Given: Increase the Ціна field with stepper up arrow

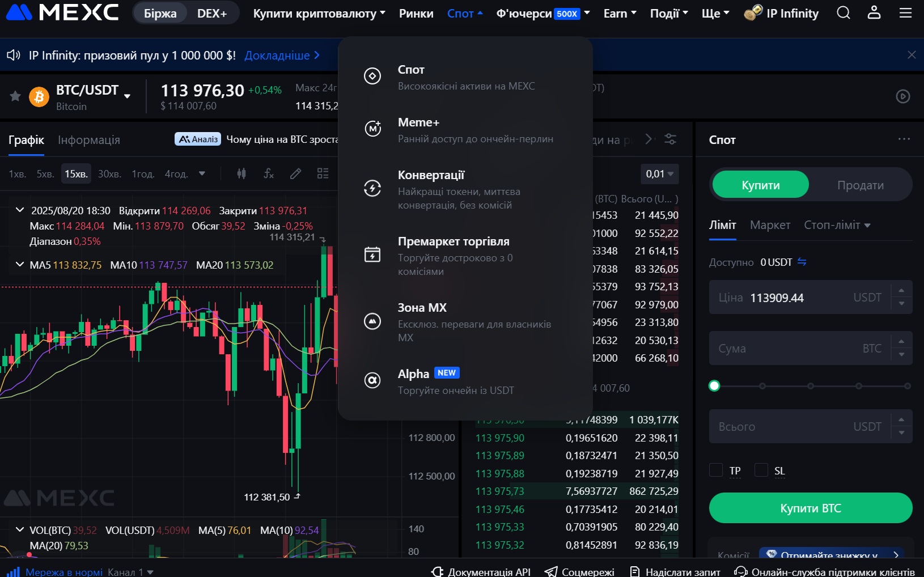Looking at the screenshot, I should click(901, 291).
